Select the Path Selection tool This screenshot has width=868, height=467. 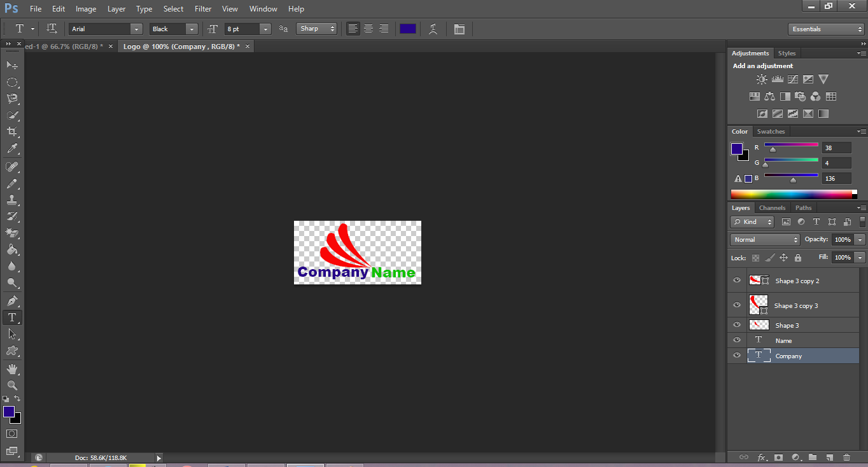(x=12, y=334)
